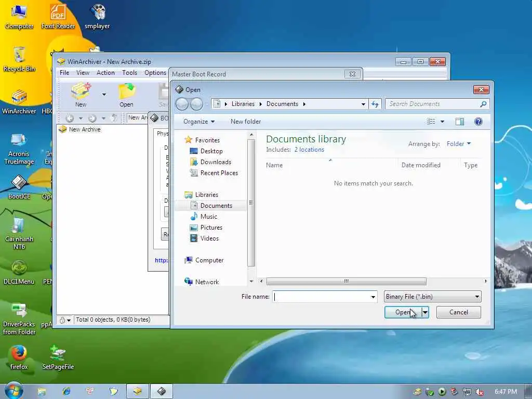Viewport: 532px width, 399px height.
Task: Open the Foxit Reader desktop icon
Action: pyautogui.click(x=58, y=16)
